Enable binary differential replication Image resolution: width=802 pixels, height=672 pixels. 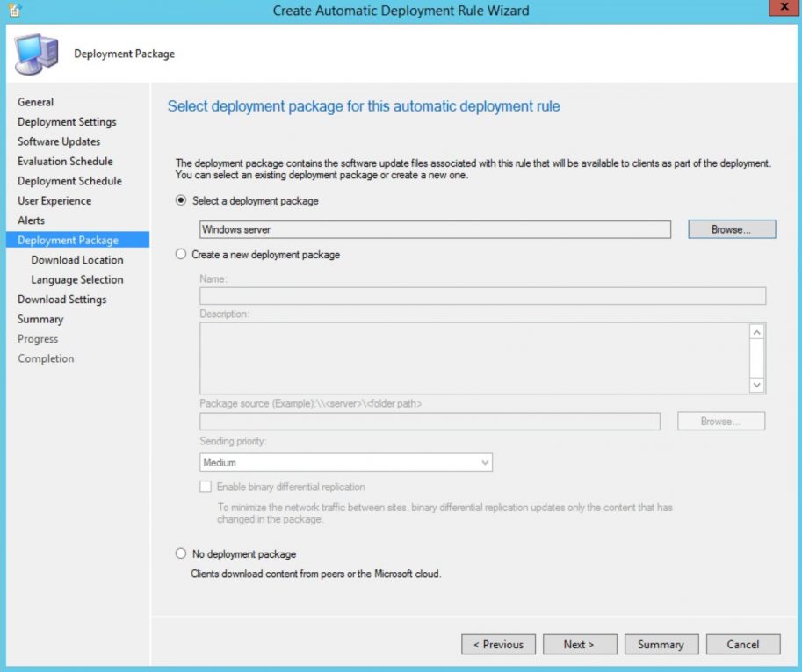(x=205, y=486)
